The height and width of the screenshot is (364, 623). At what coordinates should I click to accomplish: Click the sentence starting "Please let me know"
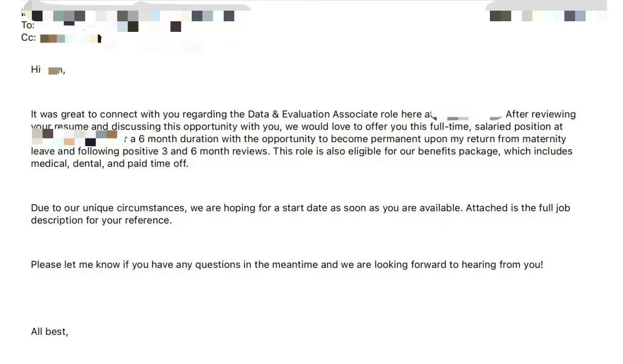287,264
